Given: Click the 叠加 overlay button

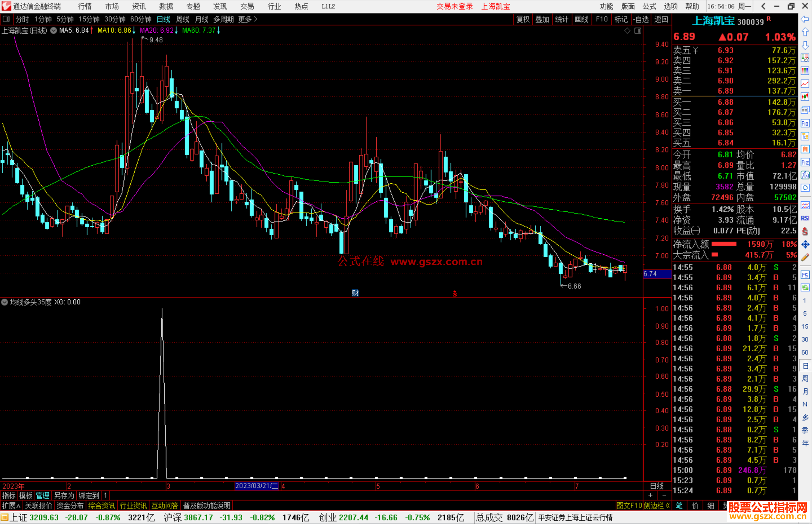Looking at the screenshot, I should point(542,19).
